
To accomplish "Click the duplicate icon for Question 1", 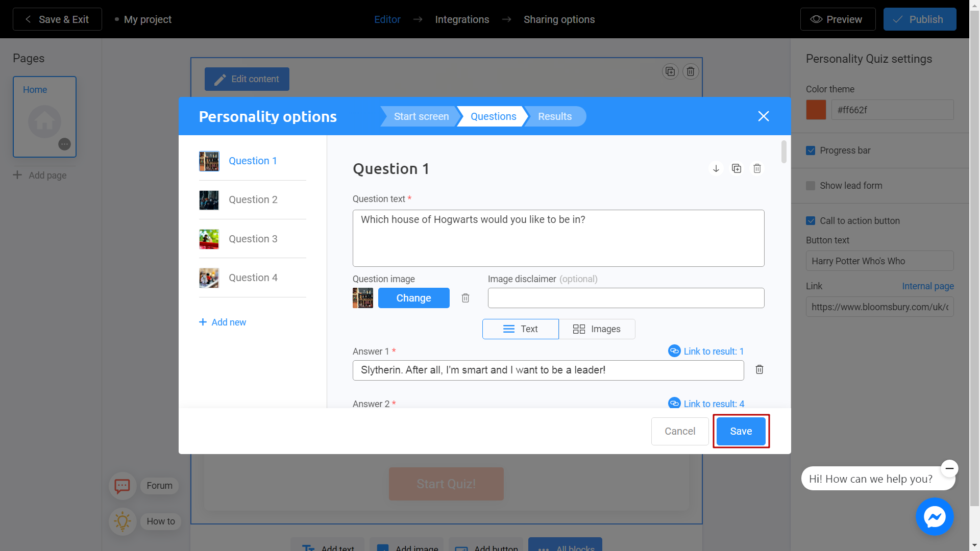I will click(x=737, y=167).
